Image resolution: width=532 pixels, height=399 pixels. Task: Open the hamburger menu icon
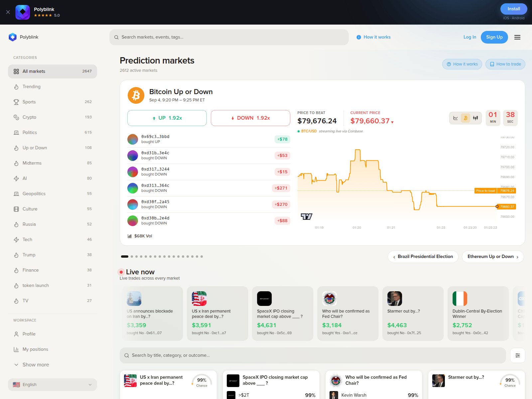tap(517, 37)
